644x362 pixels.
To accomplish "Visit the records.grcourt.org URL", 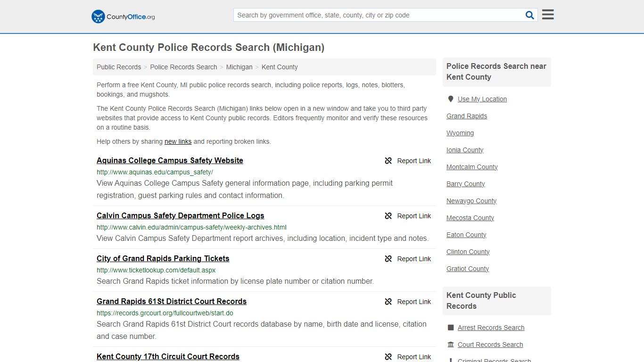I will click(165, 313).
